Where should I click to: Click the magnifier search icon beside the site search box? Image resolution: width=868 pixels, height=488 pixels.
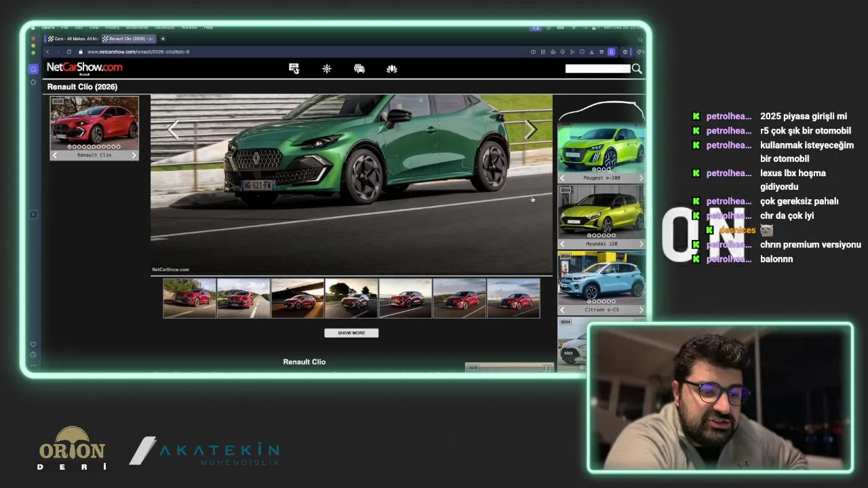(x=637, y=68)
